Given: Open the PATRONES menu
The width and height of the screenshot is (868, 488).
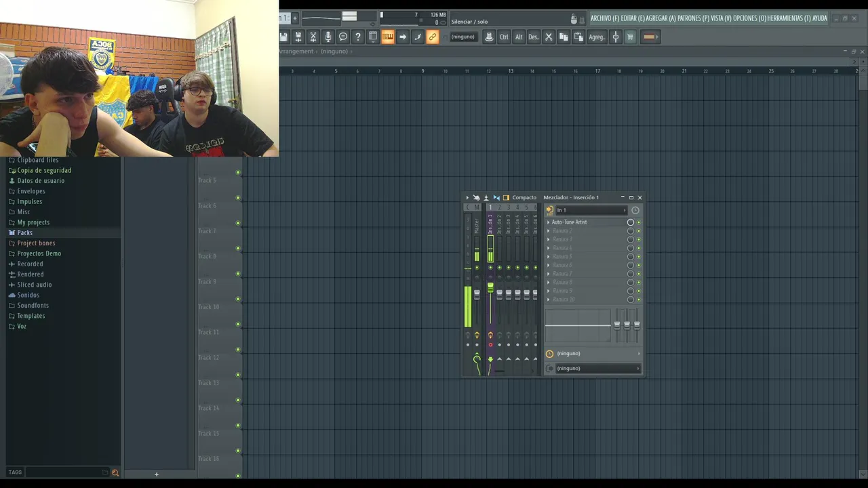Looking at the screenshot, I should point(694,18).
